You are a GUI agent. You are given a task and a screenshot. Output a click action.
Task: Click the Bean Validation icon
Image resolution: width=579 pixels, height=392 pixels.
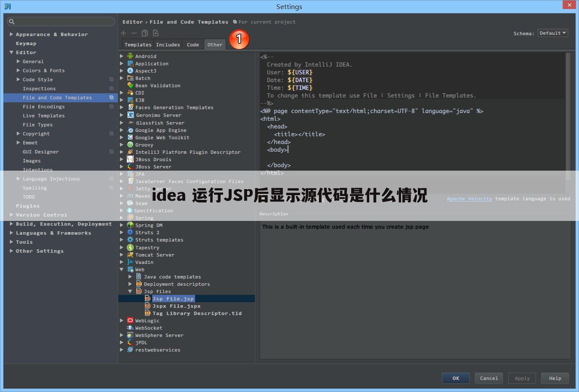click(x=130, y=85)
